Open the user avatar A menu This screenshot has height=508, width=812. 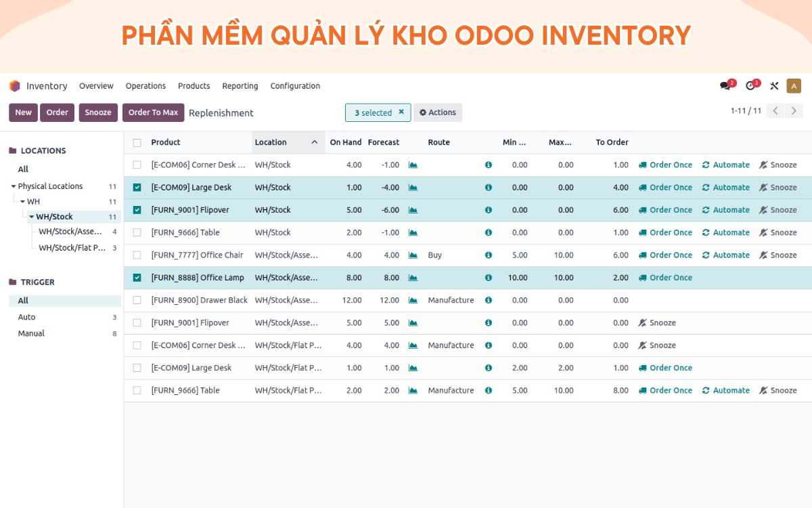pos(794,86)
